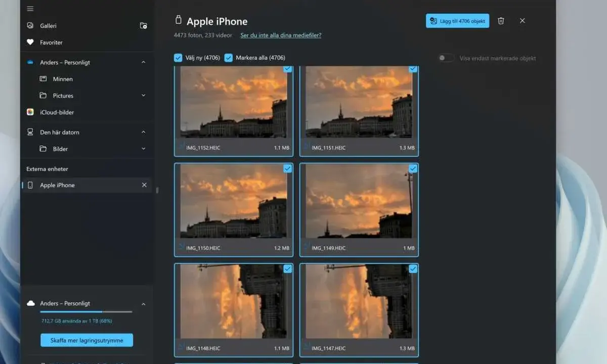Click the import arrow icon on IMG_1152.HEIC
607x364 pixels.
point(181,146)
